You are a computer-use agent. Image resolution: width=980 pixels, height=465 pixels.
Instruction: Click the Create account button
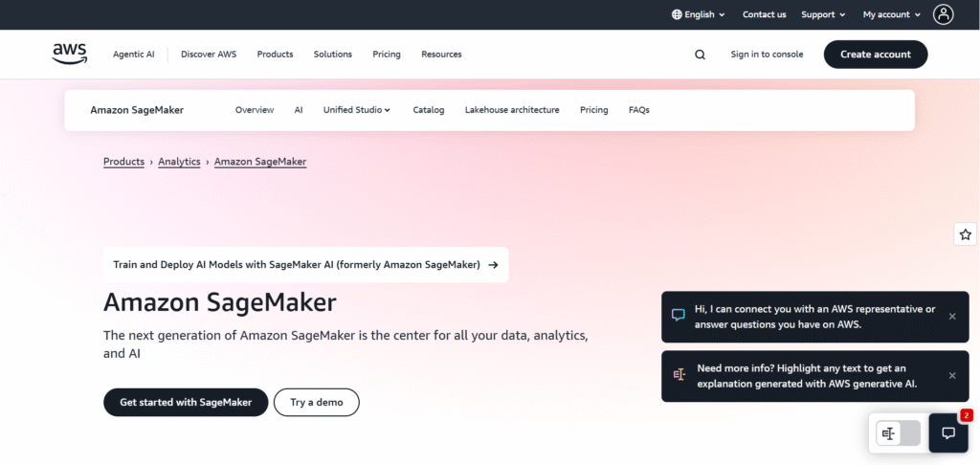point(875,55)
